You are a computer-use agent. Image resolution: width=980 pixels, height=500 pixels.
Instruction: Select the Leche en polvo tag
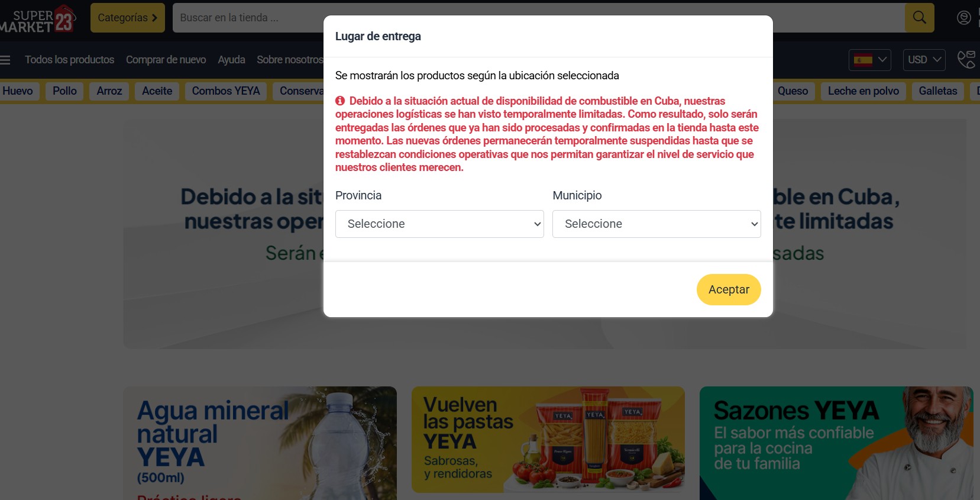[863, 91]
